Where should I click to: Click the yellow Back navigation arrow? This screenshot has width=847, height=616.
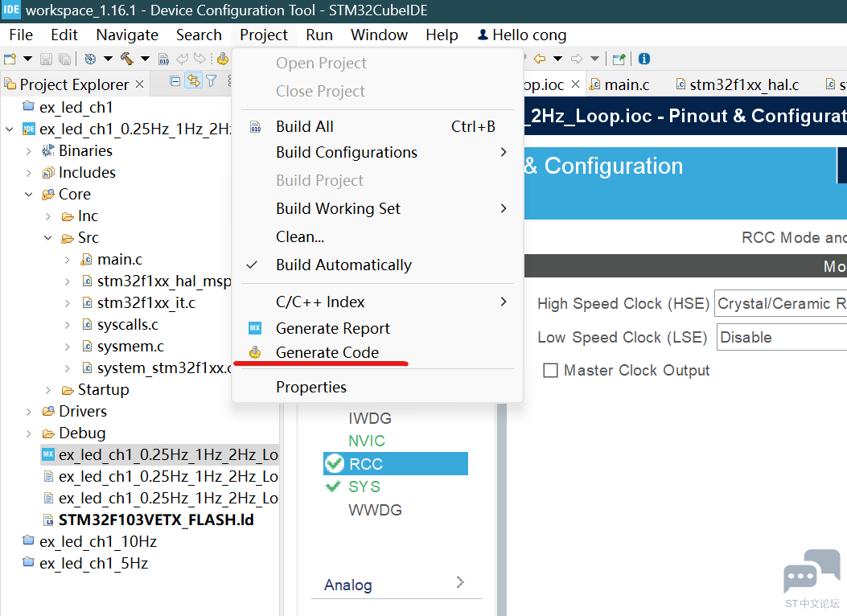tap(540, 59)
